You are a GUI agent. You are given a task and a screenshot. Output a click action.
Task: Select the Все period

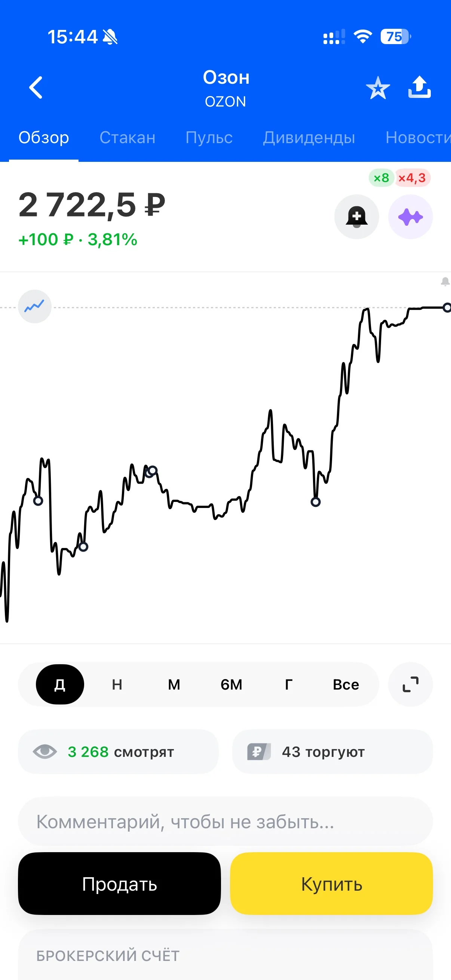pyautogui.click(x=346, y=684)
